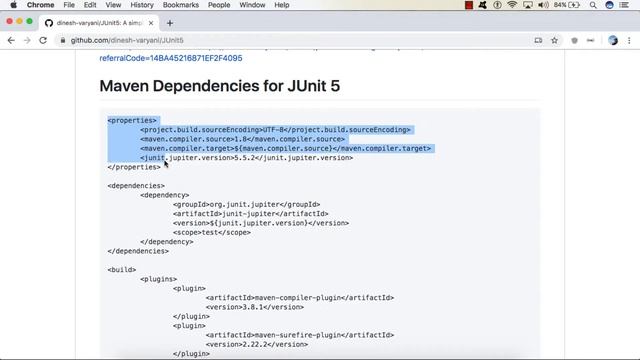Click the scope test line

pyautogui.click(x=212, y=233)
